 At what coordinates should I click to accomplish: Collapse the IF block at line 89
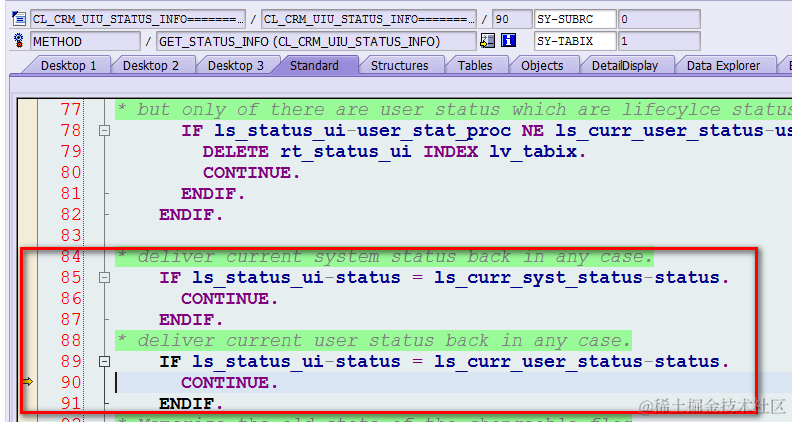coord(104,361)
